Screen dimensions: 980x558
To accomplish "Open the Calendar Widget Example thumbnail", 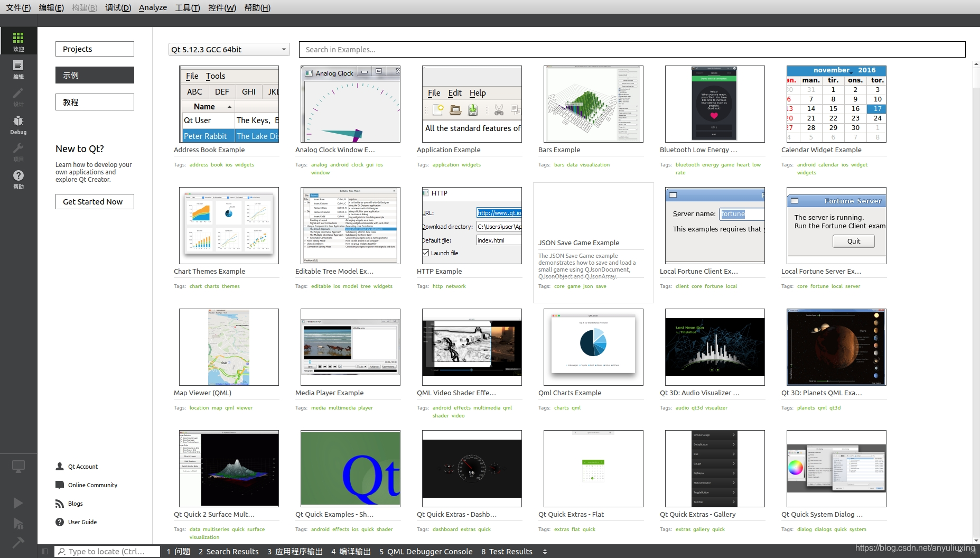I will pos(836,104).
